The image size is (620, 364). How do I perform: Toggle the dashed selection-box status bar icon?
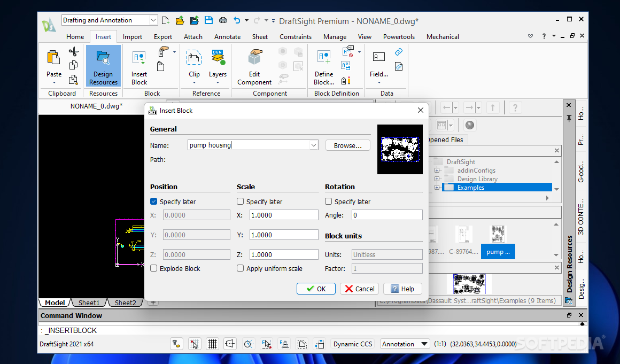click(x=302, y=344)
